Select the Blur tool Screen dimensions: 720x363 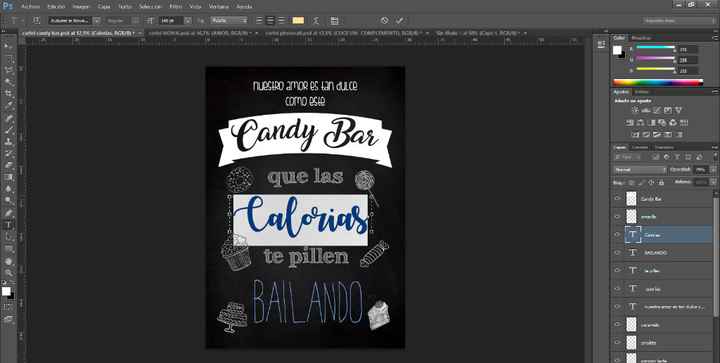9,190
